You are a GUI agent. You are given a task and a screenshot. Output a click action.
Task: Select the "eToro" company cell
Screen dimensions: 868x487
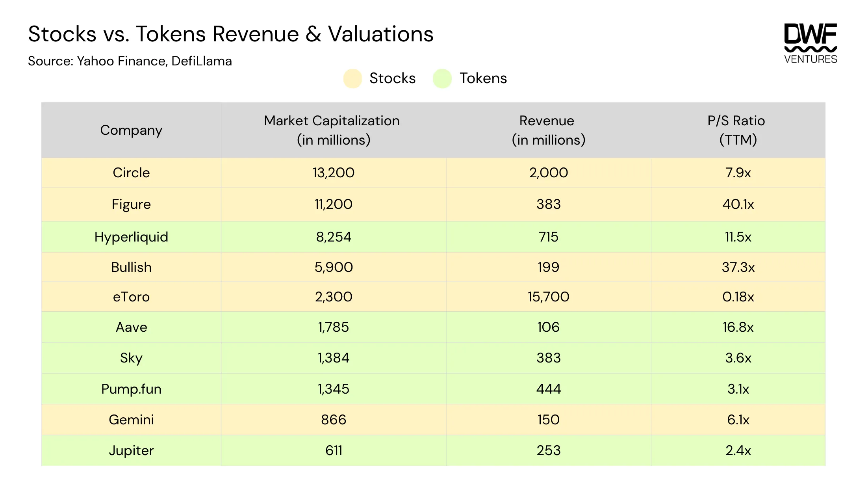click(131, 297)
